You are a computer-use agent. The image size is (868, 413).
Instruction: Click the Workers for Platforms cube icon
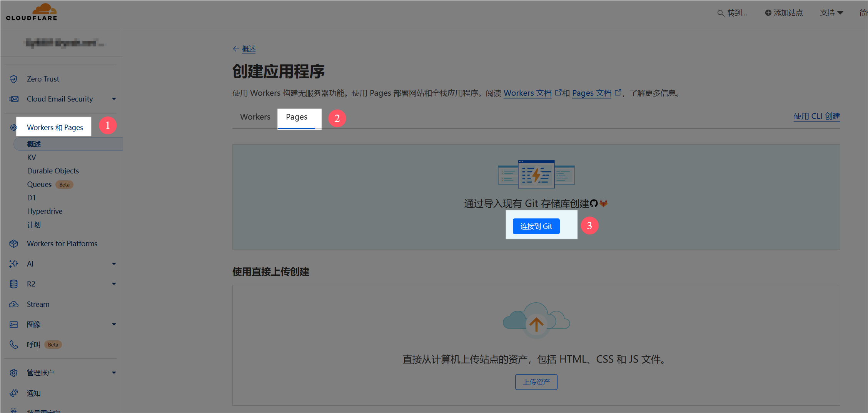(14, 243)
